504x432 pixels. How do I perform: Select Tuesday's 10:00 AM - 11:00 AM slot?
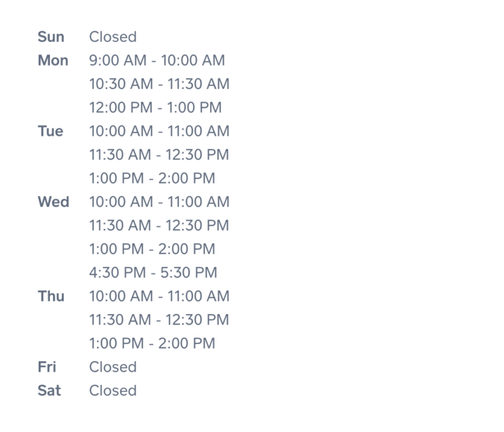[159, 131]
